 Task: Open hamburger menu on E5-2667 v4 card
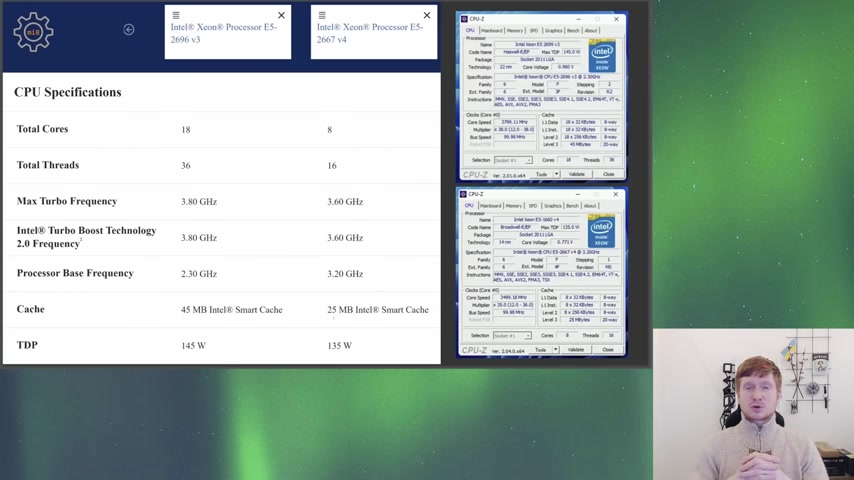322,16
